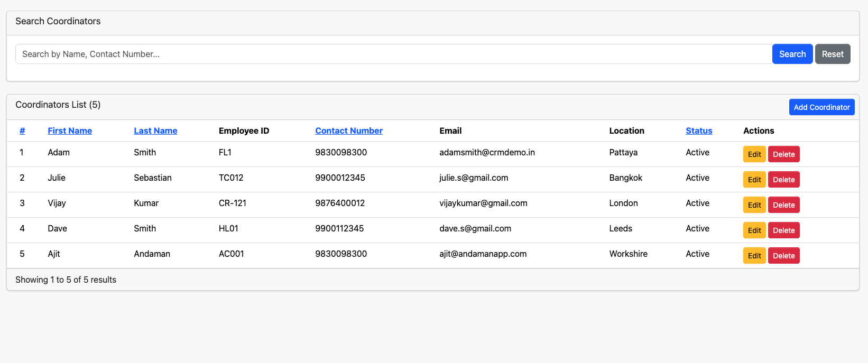This screenshot has height=363, width=868.
Task: Sort the table by # column
Action: tap(22, 131)
